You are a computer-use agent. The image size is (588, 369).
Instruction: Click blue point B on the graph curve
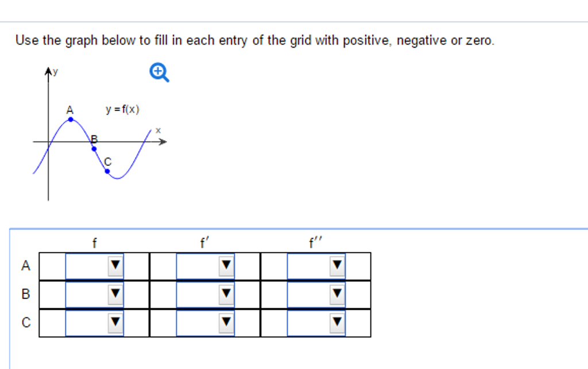tap(94, 149)
